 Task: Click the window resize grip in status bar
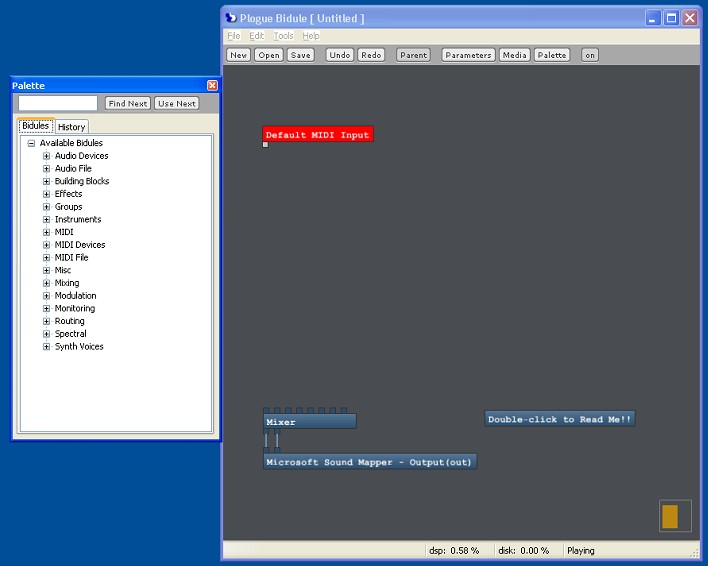click(694, 553)
